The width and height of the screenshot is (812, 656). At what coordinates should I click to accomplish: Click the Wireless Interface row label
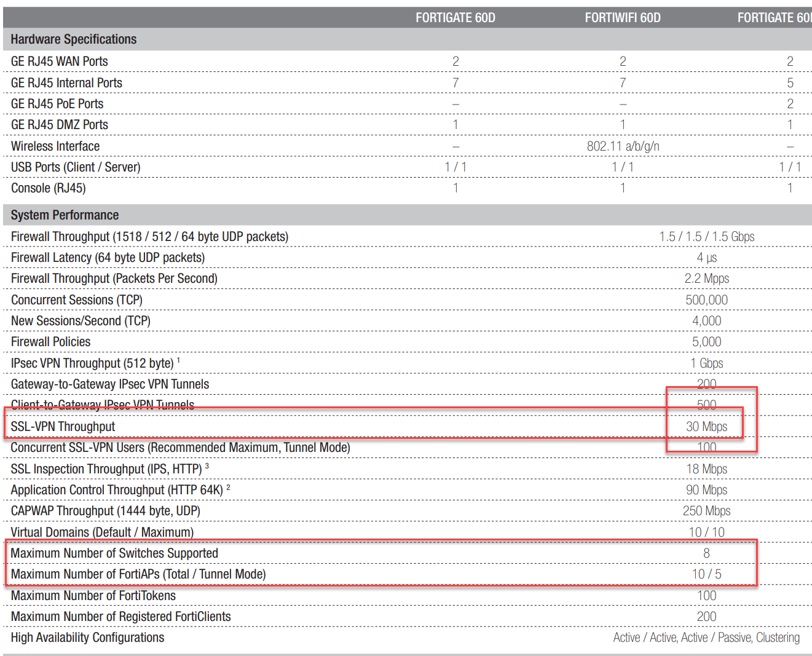click(x=55, y=146)
